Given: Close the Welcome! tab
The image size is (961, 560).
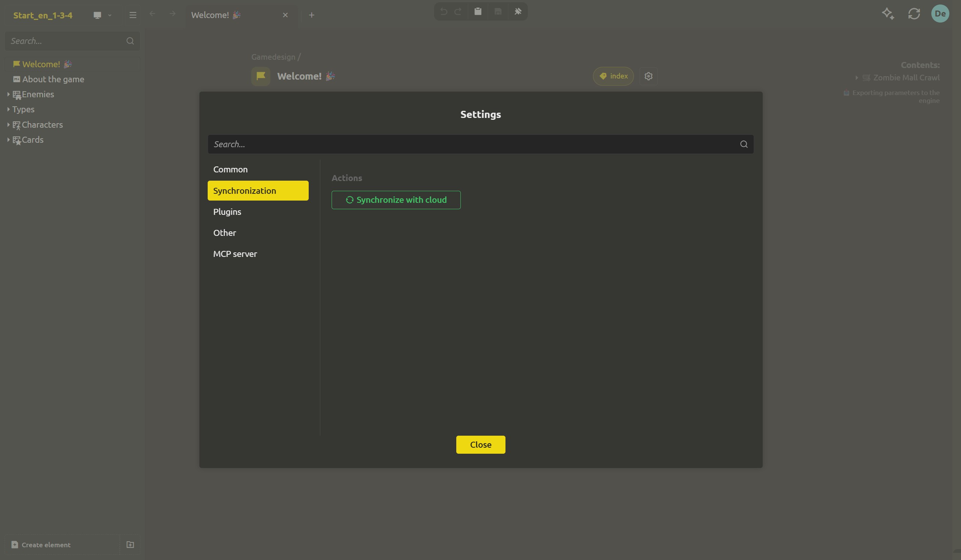Looking at the screenshot, I should pos(285,15).
